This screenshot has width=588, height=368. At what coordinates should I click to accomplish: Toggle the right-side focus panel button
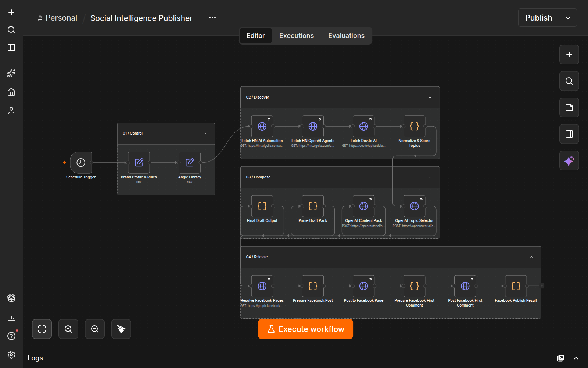point(569,134)
